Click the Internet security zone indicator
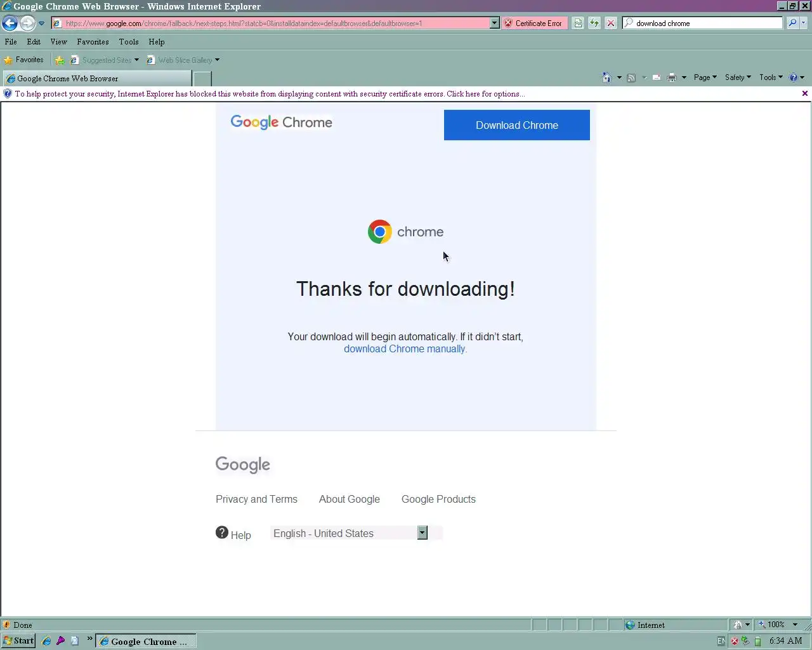Viewport: 812px width, 650px height. (675, 625)
